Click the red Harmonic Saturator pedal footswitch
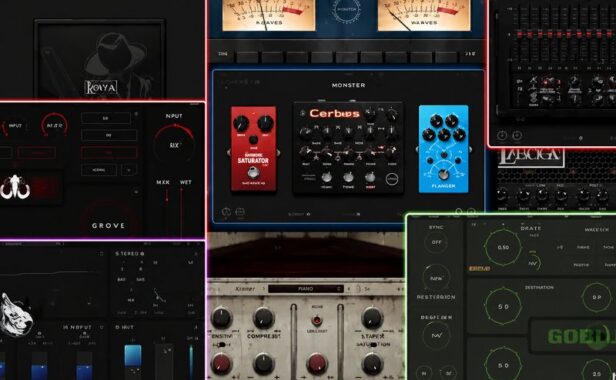The image size is (616, 380). pos(253,172)
